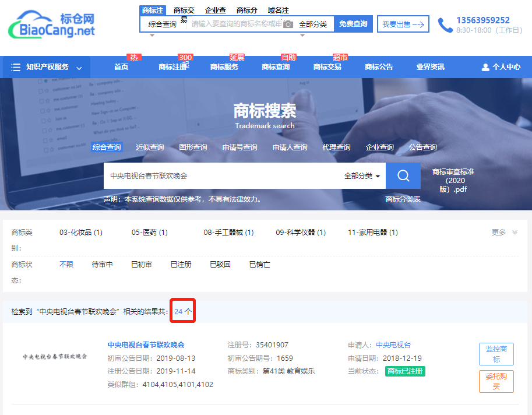
Task: Select status filter 已驳回
Action: [220, 265]
